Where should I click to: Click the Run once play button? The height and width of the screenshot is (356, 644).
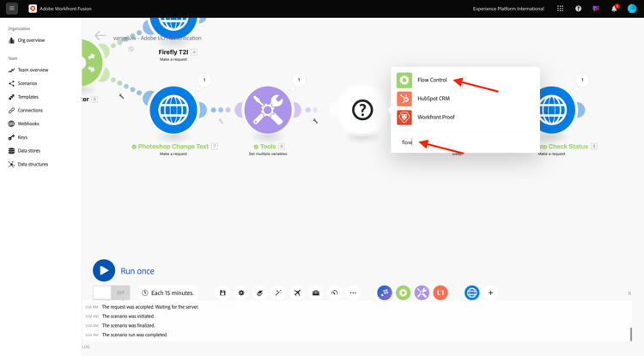click(x=104, y=271)
